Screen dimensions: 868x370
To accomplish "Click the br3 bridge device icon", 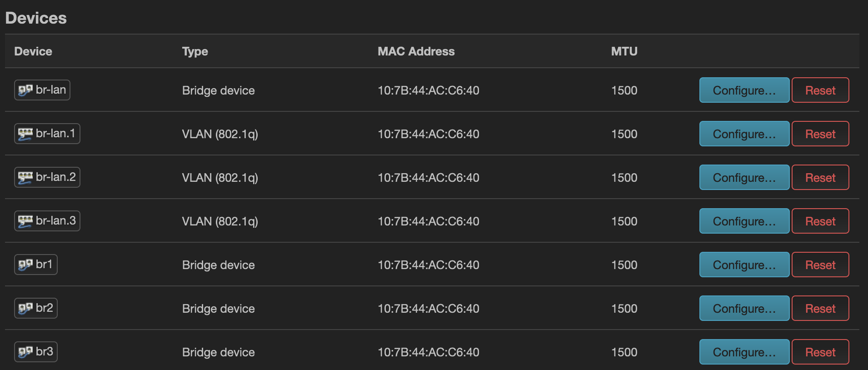I will click(25, 352).
